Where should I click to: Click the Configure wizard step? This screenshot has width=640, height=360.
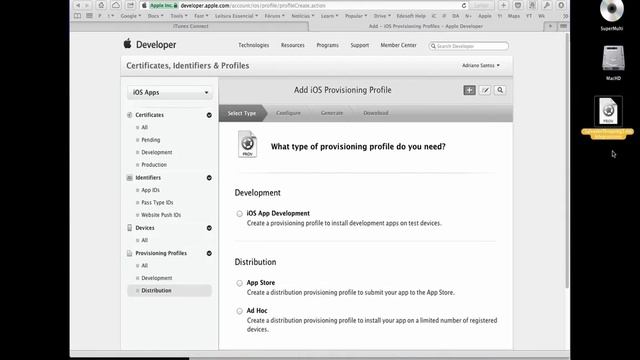click(x=288, y=113)
